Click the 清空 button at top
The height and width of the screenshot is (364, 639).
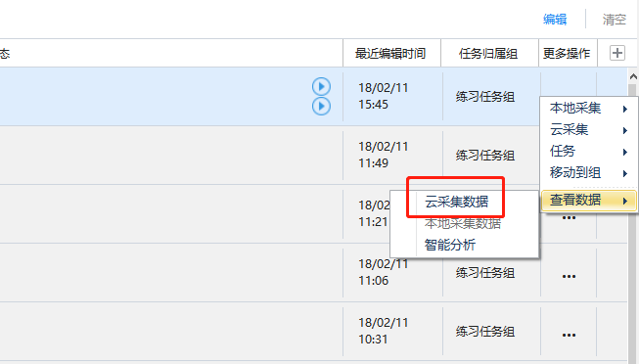(615, 20)
